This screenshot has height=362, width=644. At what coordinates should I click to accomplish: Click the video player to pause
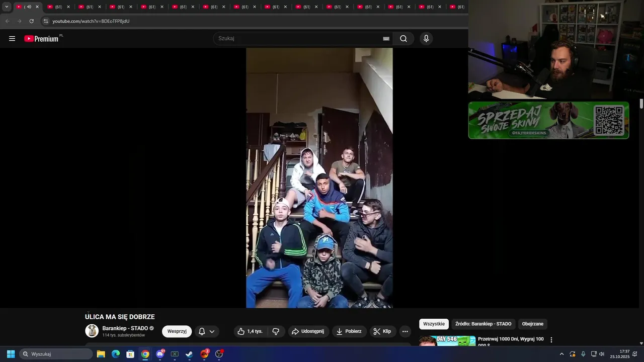point(319,177)
